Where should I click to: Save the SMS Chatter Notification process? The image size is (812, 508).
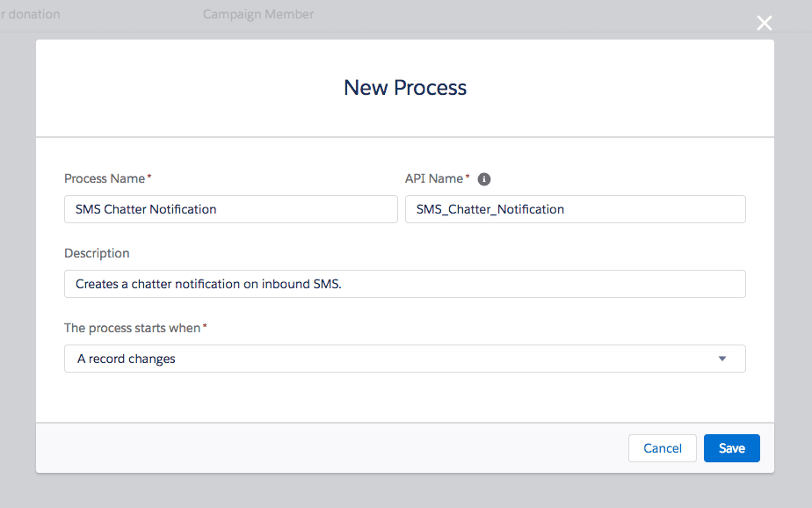[731, 448]
